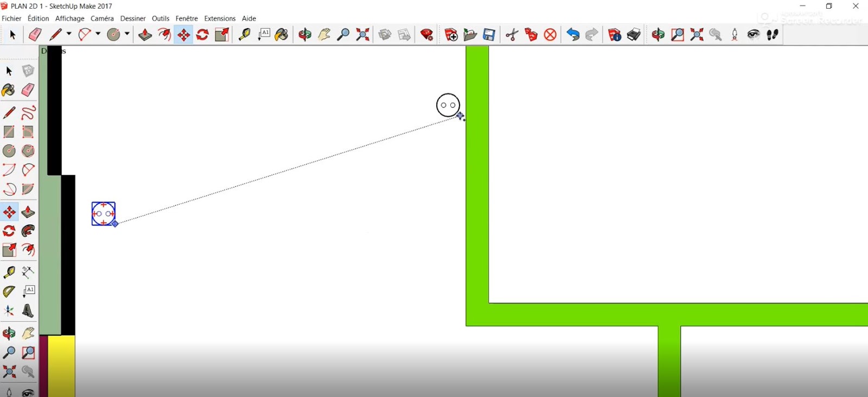Screen dimensions: 868x397
Task: Expand the Circle shape tool dropdown arrow
Action: click(x=127, y=34)
